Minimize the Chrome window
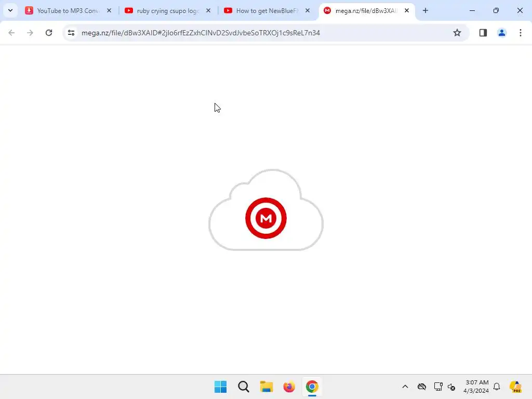The image size is (532, 399). [x=472, y=10]
